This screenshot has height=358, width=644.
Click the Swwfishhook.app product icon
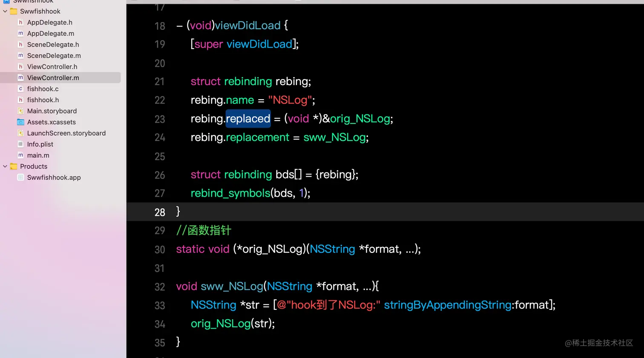point(20,177)
